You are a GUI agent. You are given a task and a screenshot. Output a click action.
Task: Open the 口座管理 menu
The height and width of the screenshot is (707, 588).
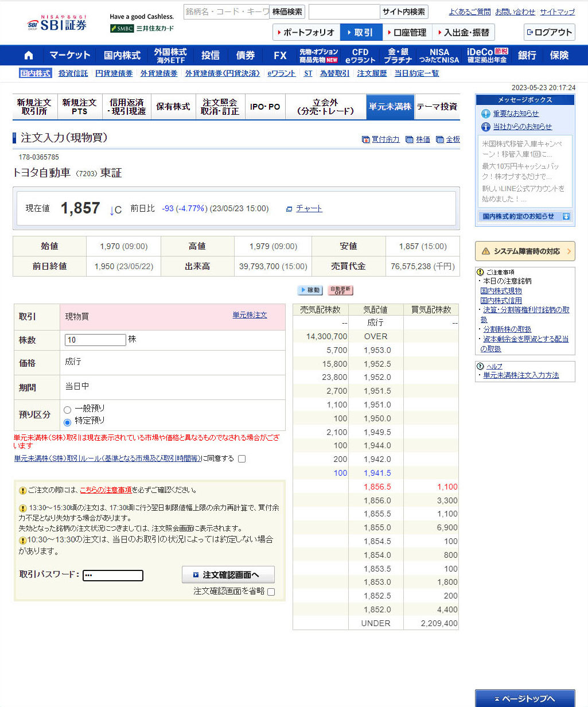point(406,33)
